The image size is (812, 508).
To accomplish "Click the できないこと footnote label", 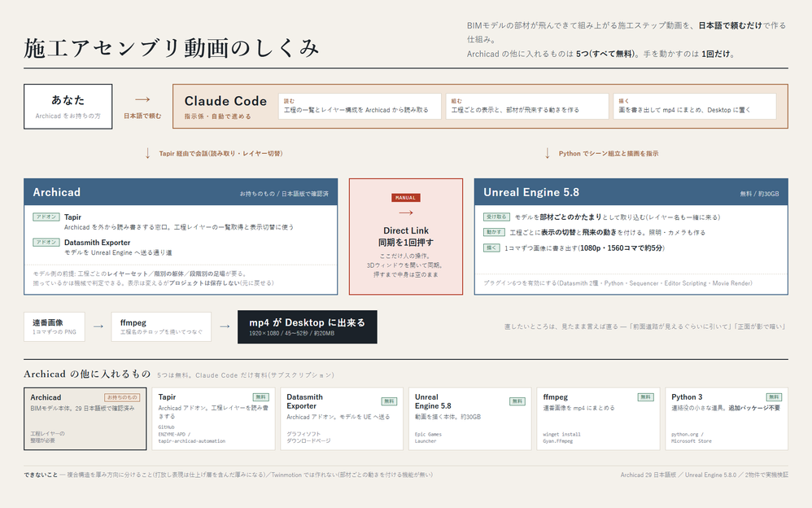I will coord(41,475).
